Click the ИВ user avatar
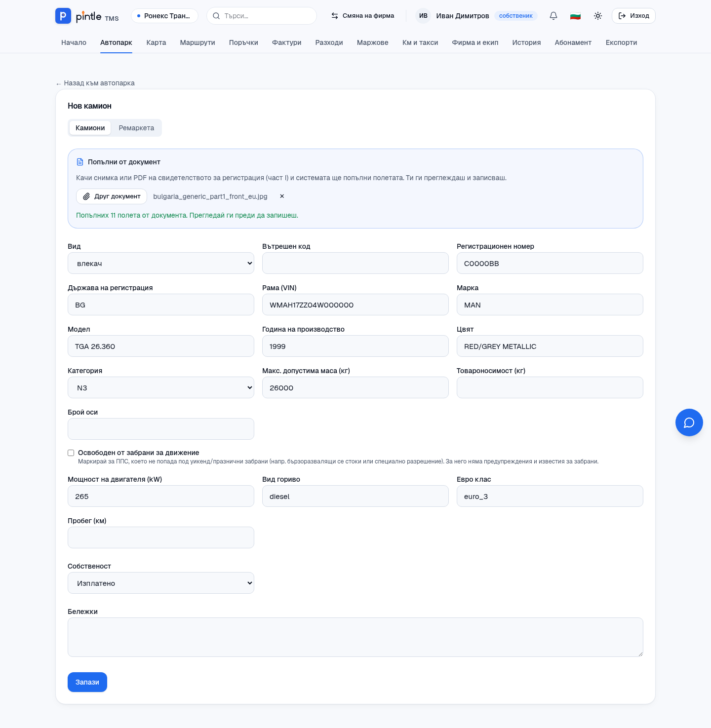 click(423, 16)
